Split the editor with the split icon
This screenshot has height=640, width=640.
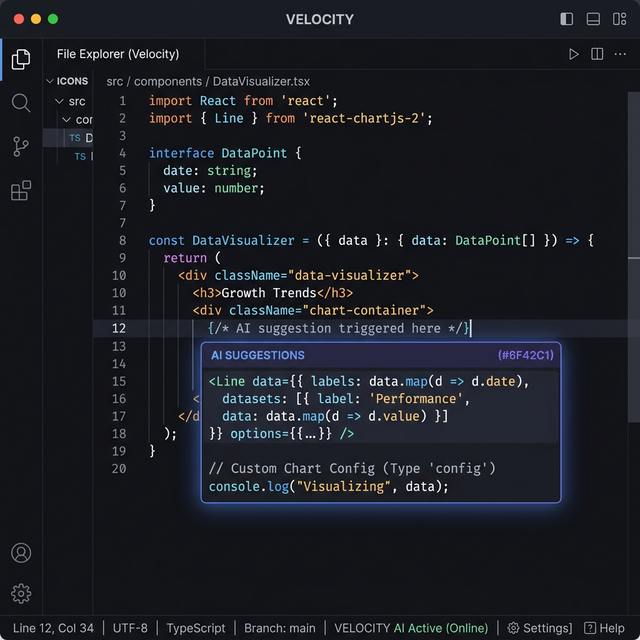pyautogui.click(x=597, y=54)
